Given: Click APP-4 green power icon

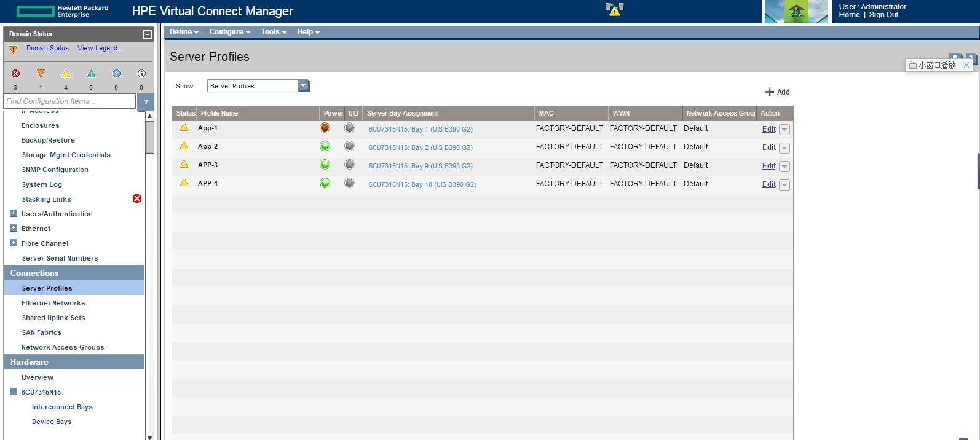Looking at the screenshot, I should 325,183.
